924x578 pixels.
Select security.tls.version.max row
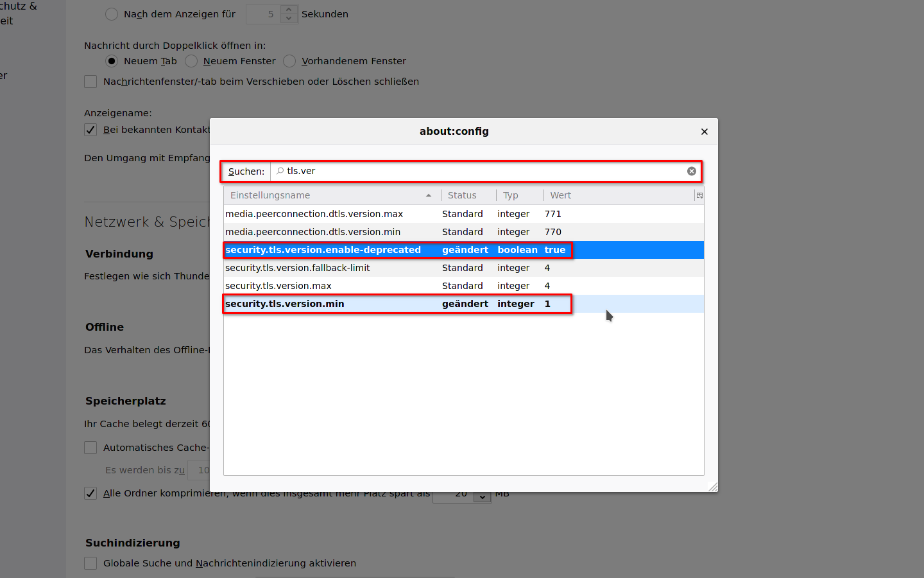click(x=278, y=286)
